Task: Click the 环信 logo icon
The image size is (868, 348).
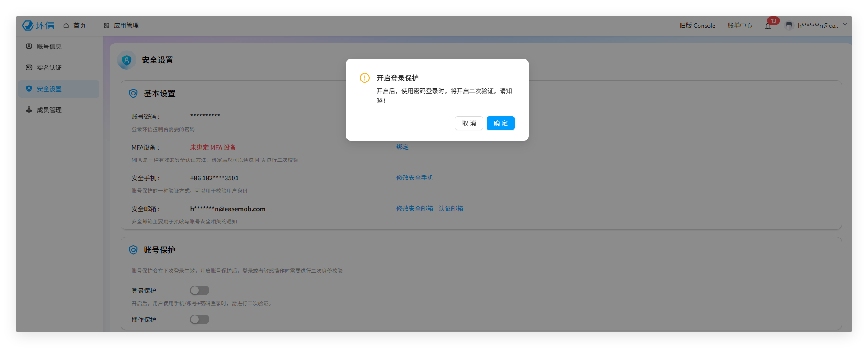Action: (x=28, y=26)
